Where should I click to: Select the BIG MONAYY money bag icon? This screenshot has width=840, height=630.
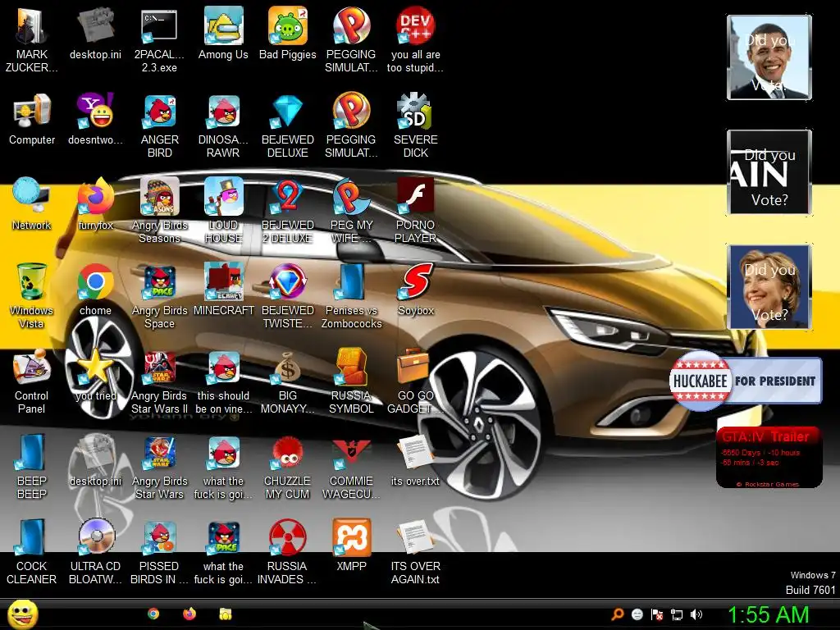pyautogui.click(x=288, y=367)
